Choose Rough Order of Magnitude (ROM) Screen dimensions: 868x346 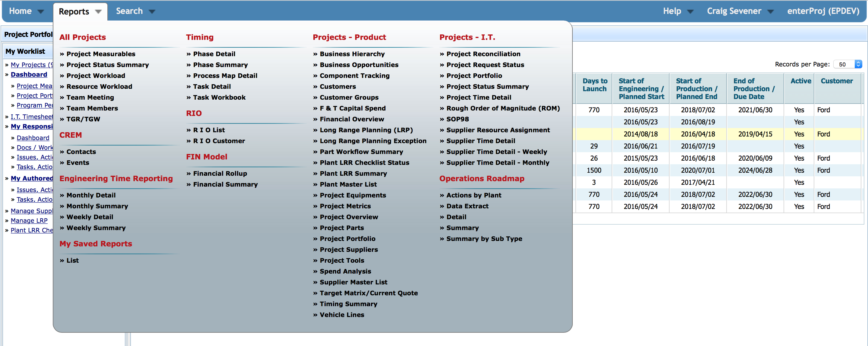[x=503, y=108]
